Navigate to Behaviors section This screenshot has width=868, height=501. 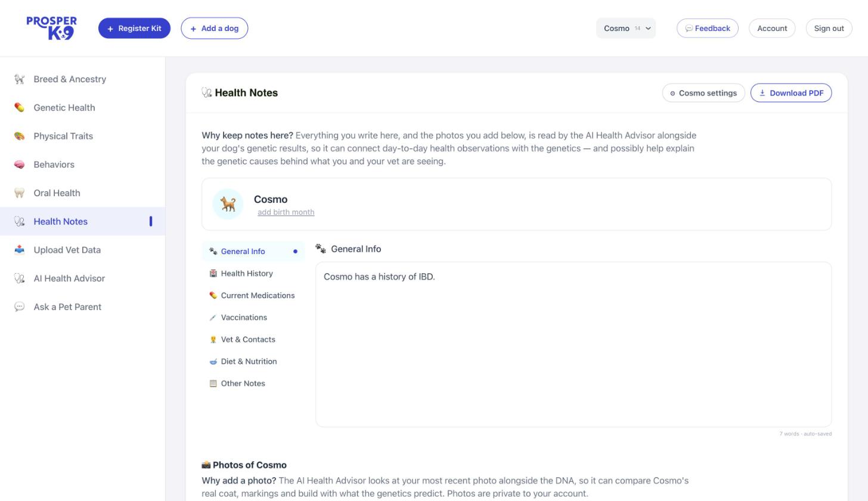pyautogui.click(x=82, y=165)
